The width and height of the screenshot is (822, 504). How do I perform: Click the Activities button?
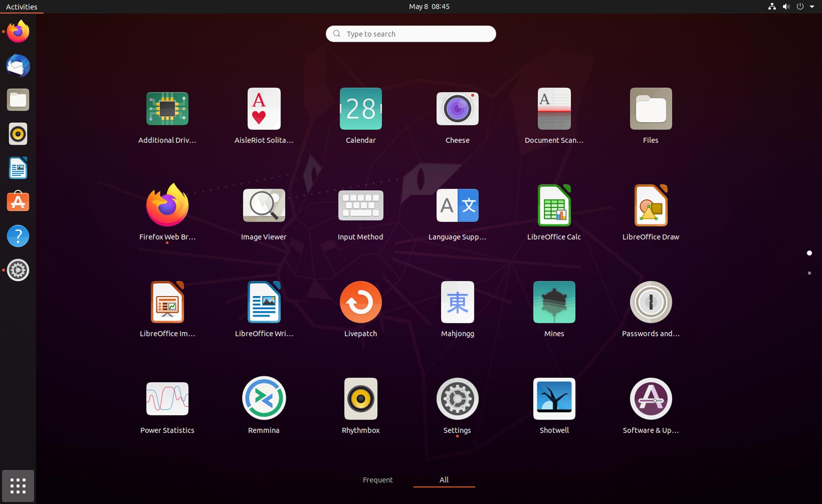pyautogui.click(x=22, y=6)
